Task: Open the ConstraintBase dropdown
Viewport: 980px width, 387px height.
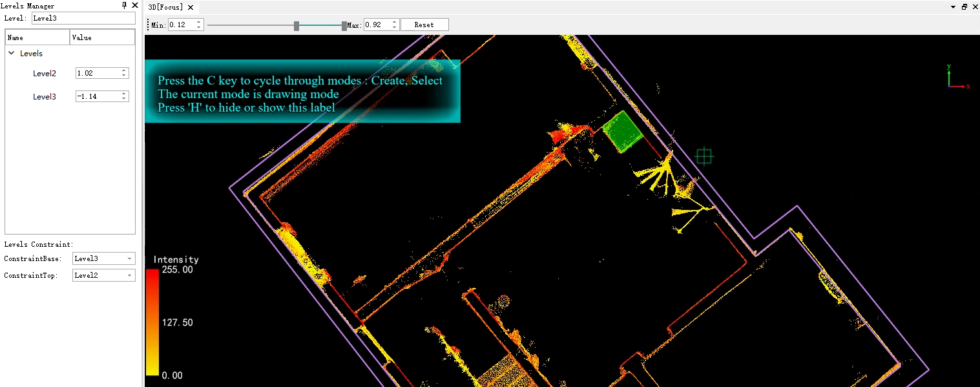Action: [x=129, y=258]
